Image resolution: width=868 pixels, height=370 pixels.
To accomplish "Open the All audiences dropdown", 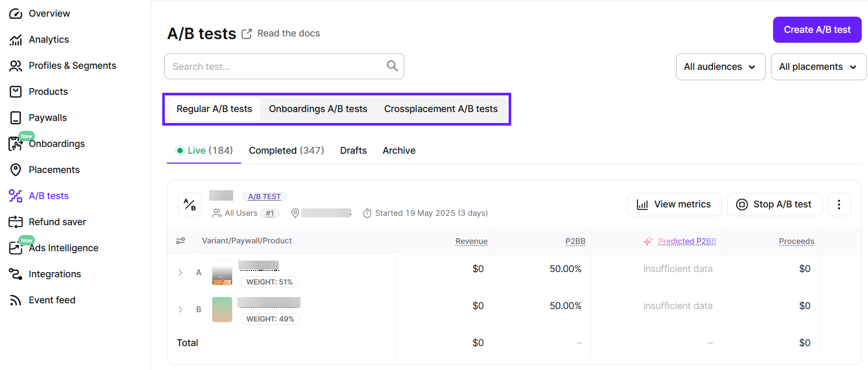I will click(720, 67).
